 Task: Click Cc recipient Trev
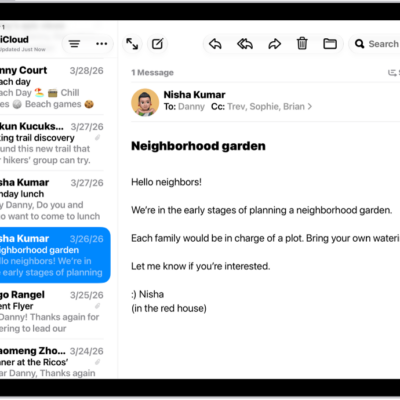[x=235, y=107]
